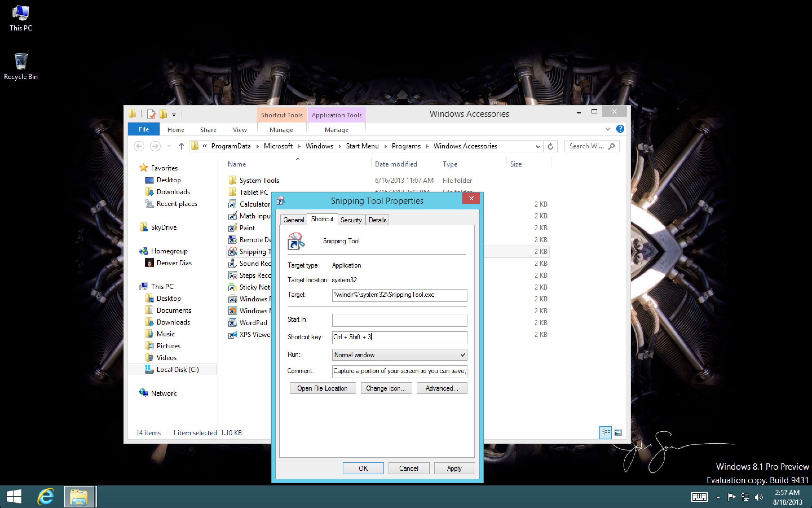Switch to General tab in Properties
812x508 pixels.
pyautogui.click(x=294, y=220)
